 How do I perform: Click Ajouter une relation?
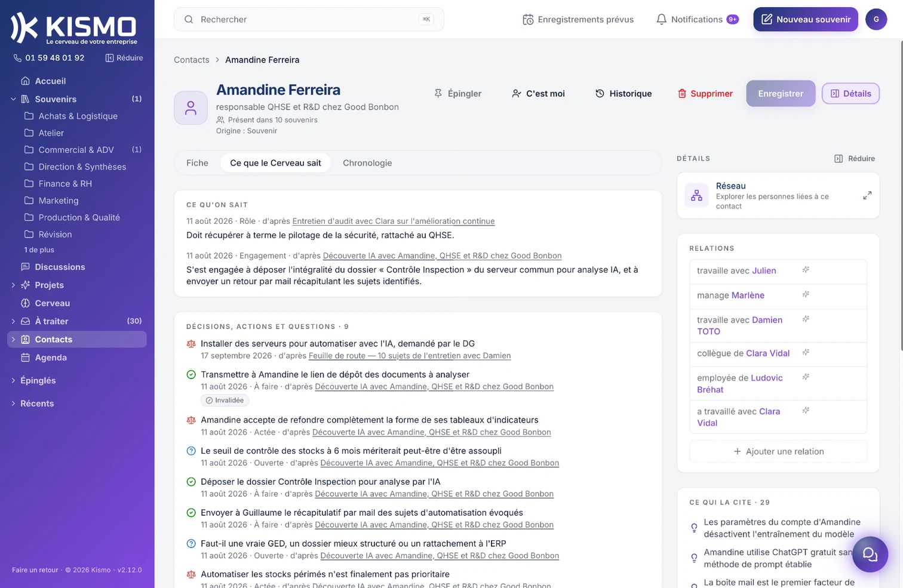(778, 451)
